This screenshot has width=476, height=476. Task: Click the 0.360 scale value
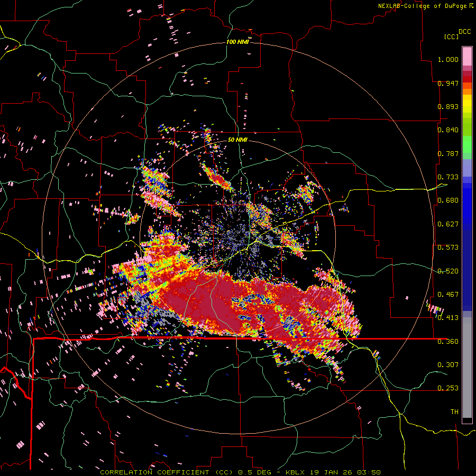pyautogui.click(x=448, y=342)
